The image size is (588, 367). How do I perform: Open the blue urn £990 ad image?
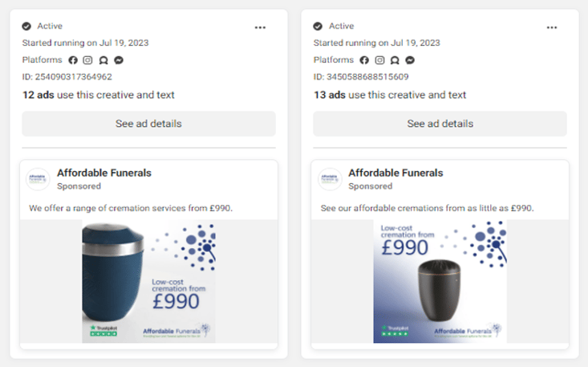[x=148, y=281]
